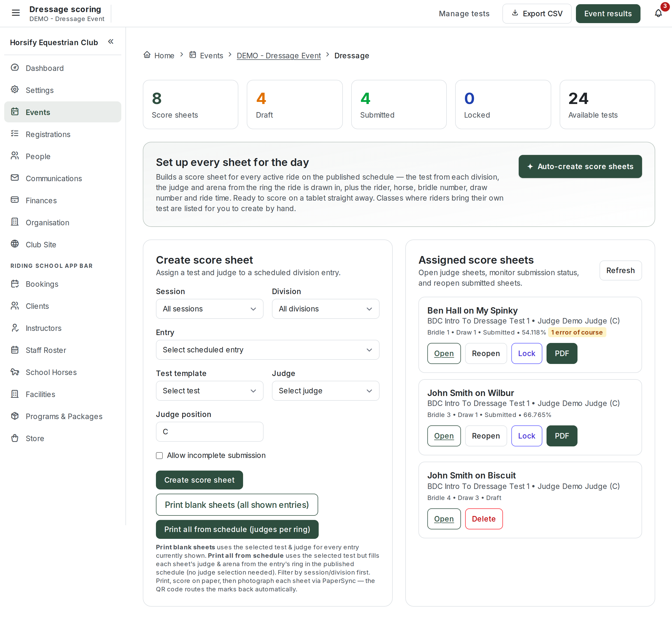Enable Allow incomplete submission checkbox
The height and width of the screenshot is (636, 672).
[159, 456]
